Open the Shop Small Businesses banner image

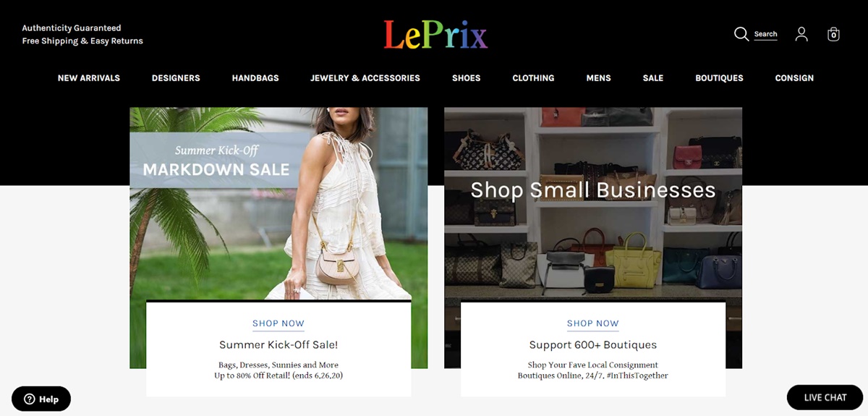coord(593,204)
